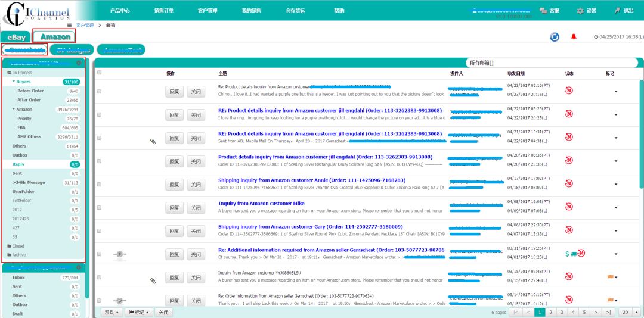Click paperclip on YYJ08605LSU inquiry row

[x=153, y=280]
